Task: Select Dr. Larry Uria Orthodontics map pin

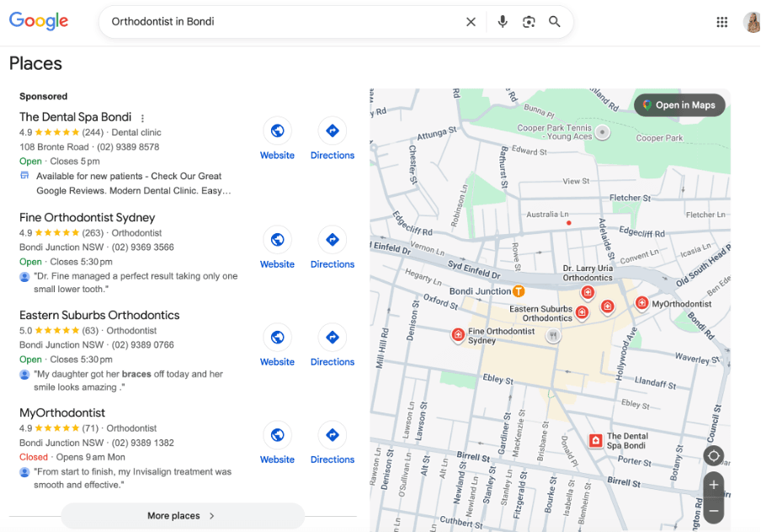Action: (x=588, y=292)
